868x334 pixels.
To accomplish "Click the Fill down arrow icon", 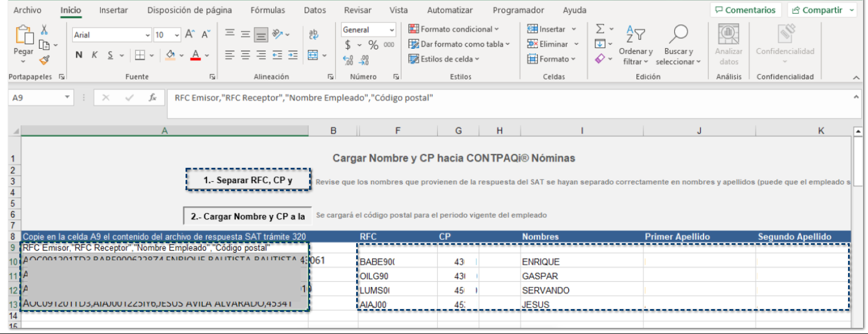I will tap(600, 43).
